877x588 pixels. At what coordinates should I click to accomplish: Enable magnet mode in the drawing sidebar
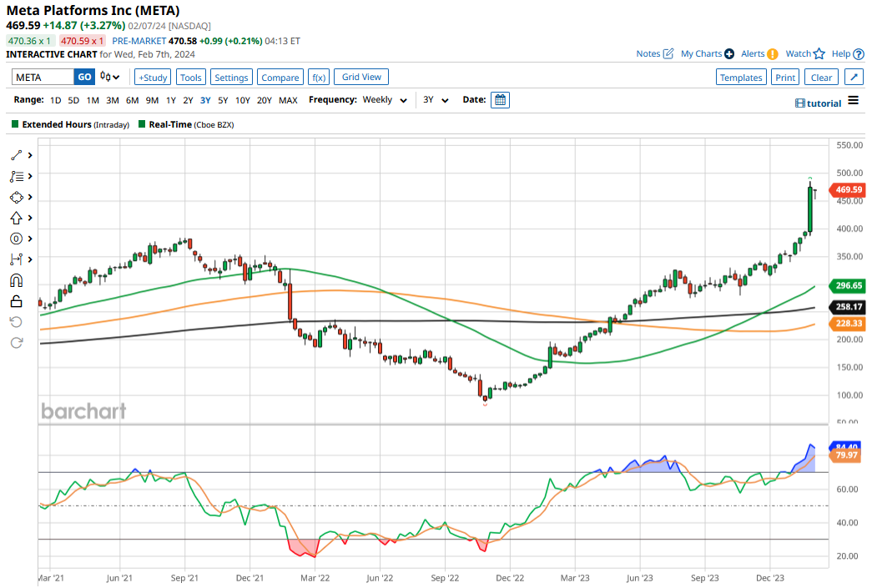(x=15, y=280)
